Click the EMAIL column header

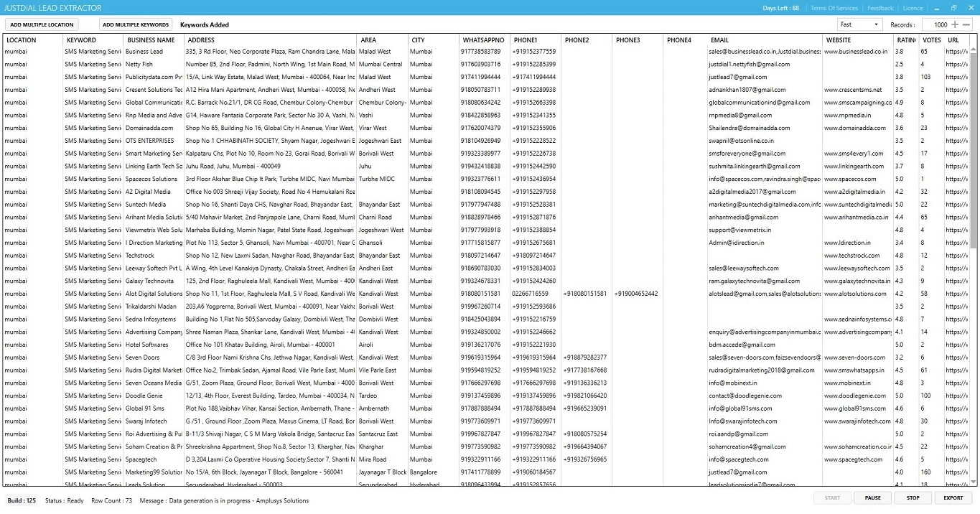pos(719,40)
